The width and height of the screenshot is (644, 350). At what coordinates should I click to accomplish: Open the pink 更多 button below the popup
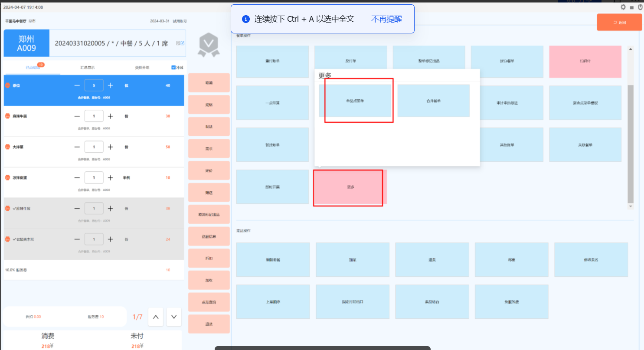point(350,187)
